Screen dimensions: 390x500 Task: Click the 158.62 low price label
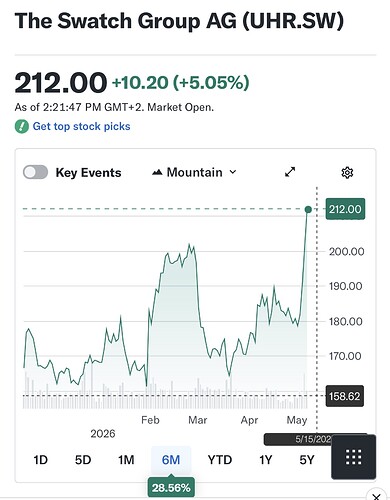(x=345, y=396)
